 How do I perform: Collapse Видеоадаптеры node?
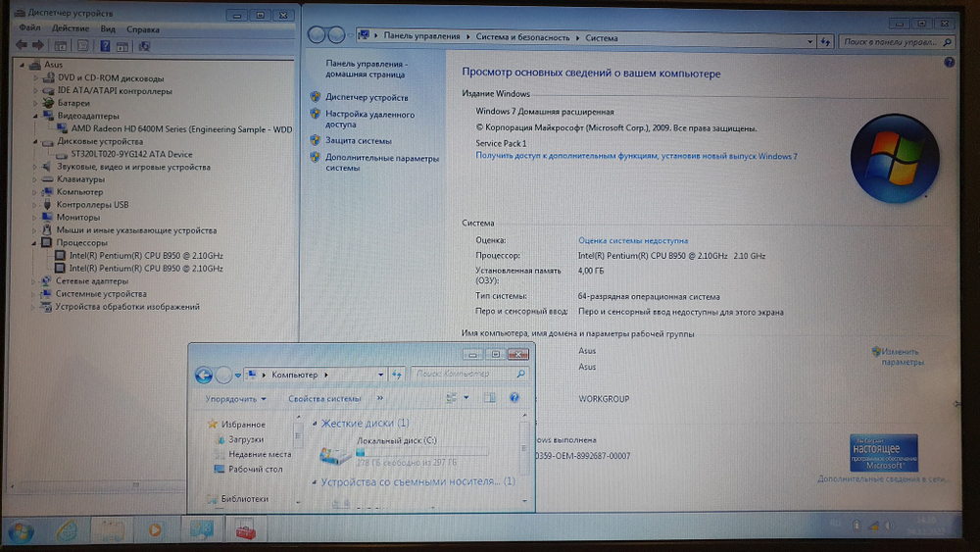coord(35,116)
